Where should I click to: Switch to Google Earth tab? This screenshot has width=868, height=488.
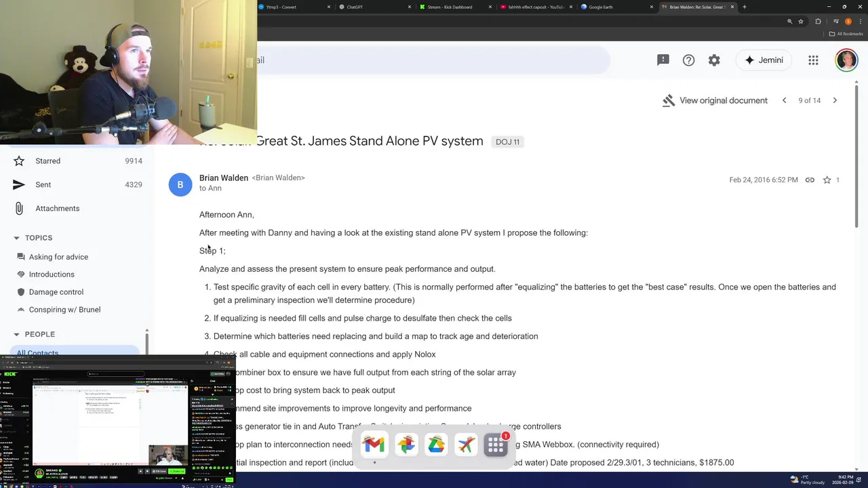click(615, 7)
